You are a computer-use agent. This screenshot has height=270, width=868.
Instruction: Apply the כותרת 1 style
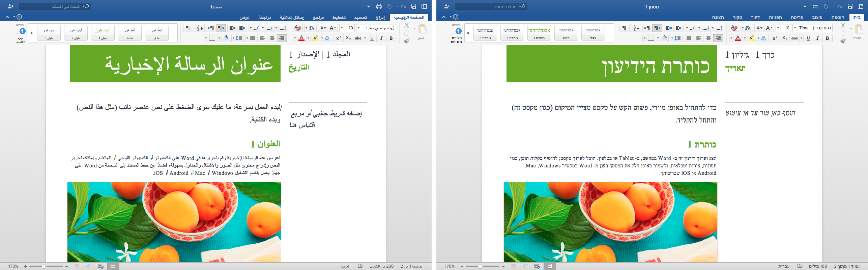point(539,33)
